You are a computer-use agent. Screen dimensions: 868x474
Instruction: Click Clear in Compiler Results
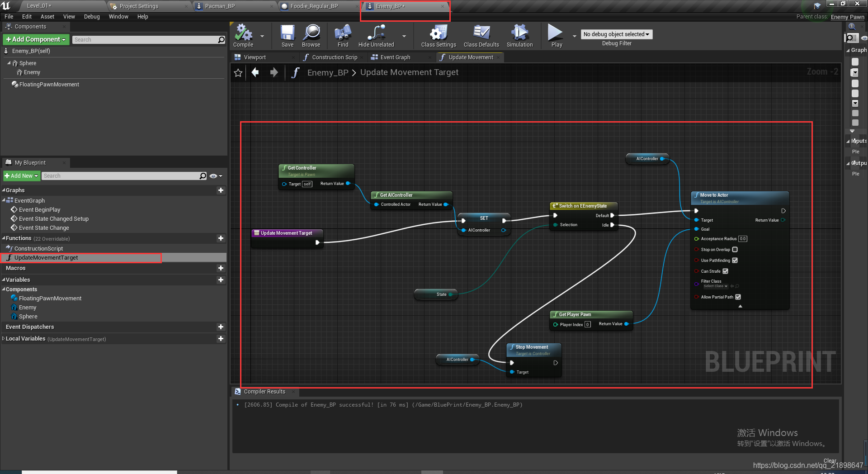click(830, 461)
